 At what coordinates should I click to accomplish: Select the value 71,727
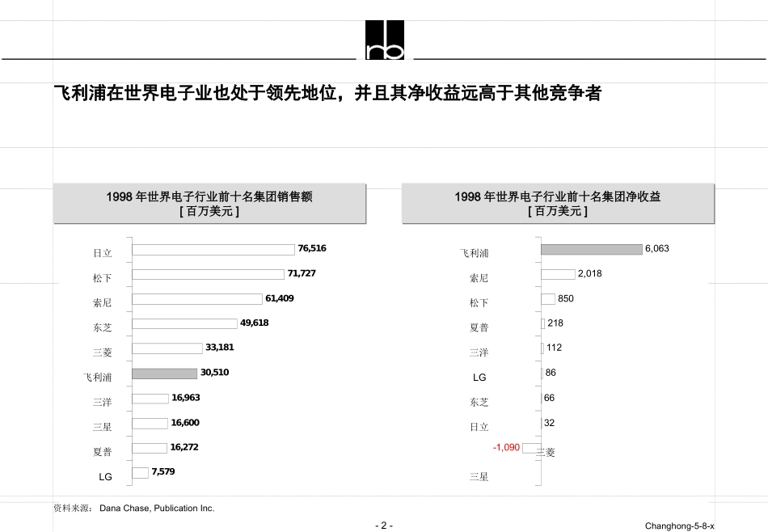pos(302,273)
